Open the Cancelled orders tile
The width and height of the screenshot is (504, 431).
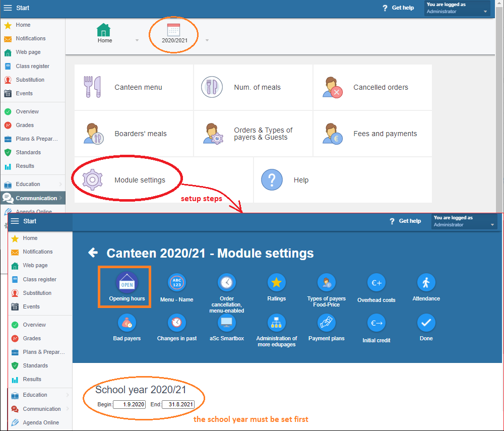(x=372, y=87)
